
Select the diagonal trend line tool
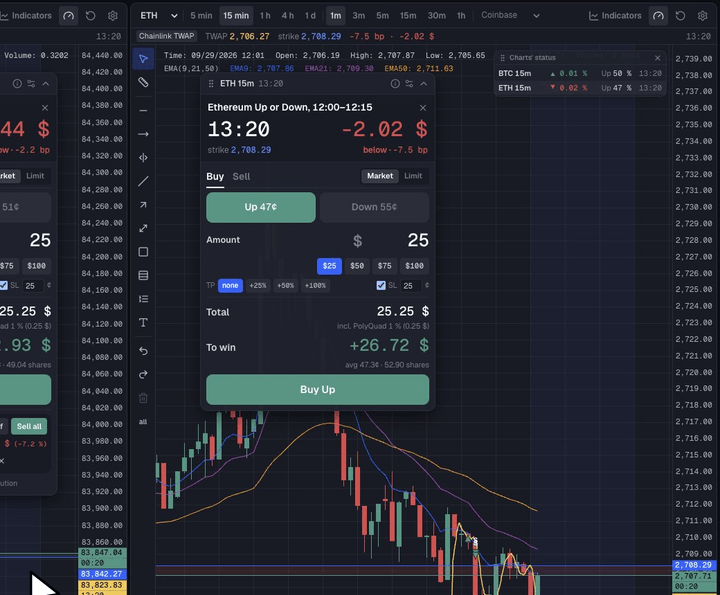click(x=143, y=181)
